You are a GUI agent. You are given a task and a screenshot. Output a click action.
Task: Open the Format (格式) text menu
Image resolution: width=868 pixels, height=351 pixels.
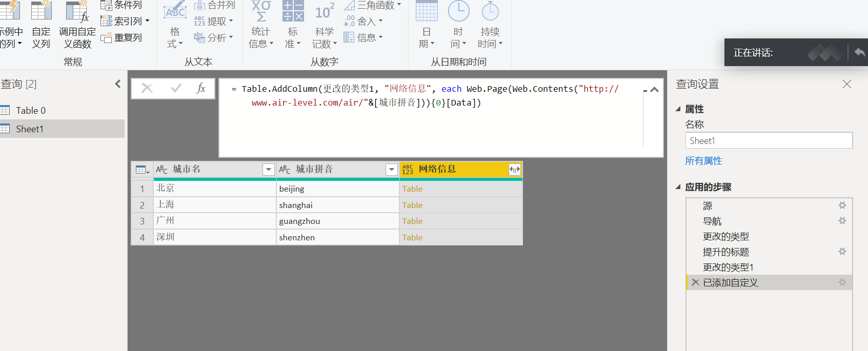point(175,25)
